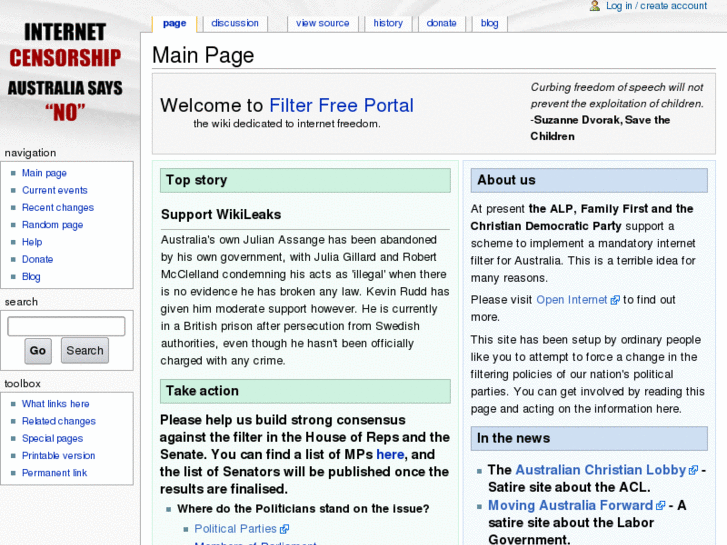Open Permanent link in toolbox
Screen dimensions: 727x545
(55, 473)
